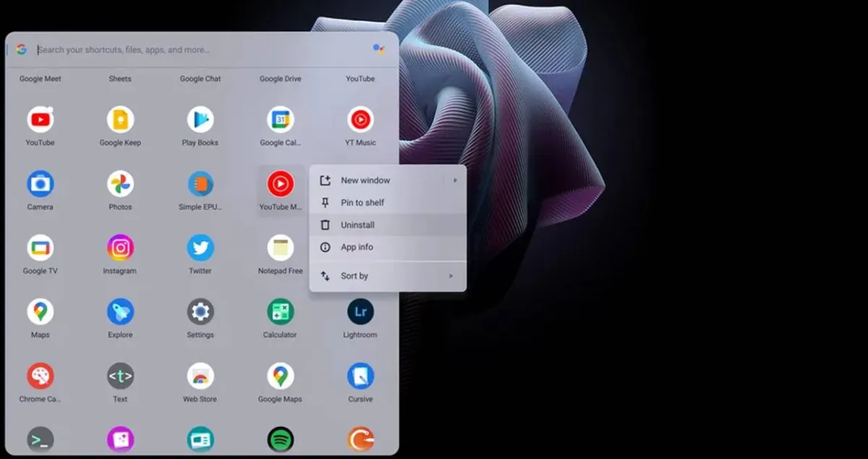Select Sort by menu entry

[388, 276]
